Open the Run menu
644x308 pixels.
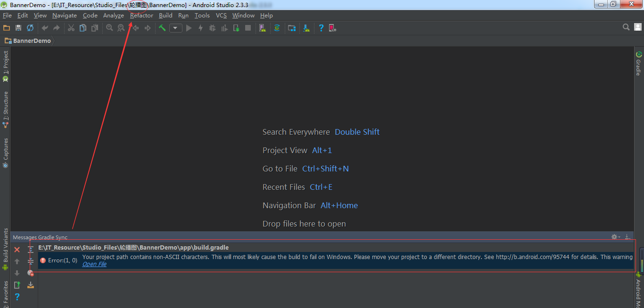(x=183, y=16)
